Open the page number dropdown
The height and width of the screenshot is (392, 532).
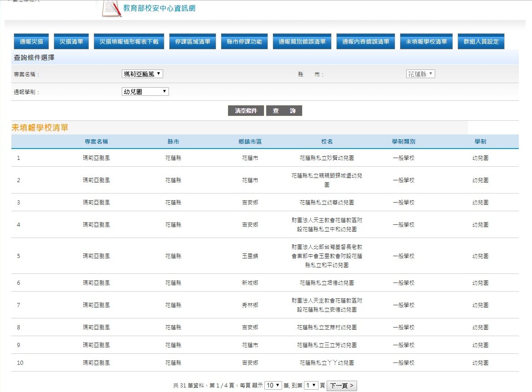pos(311,385)
